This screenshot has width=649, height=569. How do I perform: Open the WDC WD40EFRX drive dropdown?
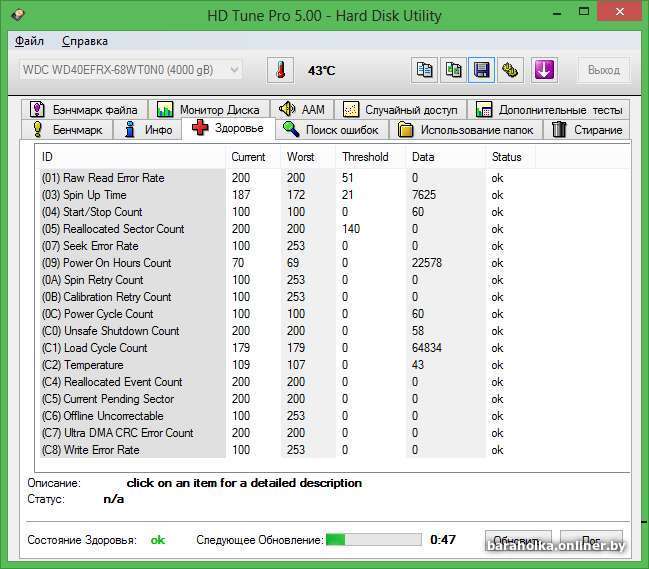click(130, 70)
